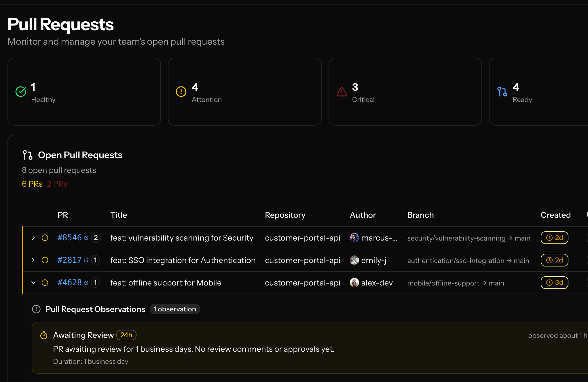Click 'Duration: 1 business day' text
This screenshot has height=382, width=588.
(x=91, y=362)
